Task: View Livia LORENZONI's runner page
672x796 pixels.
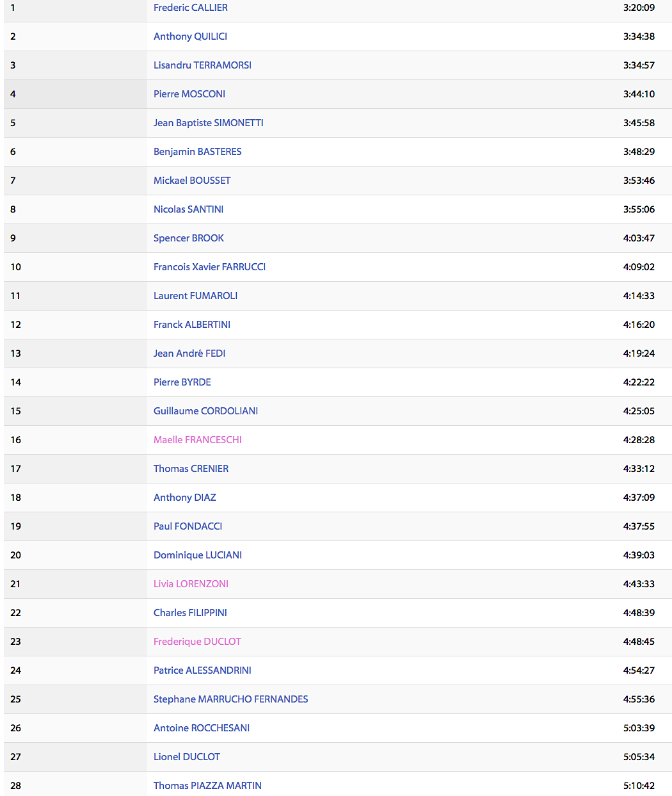Action: coord(191,584)
